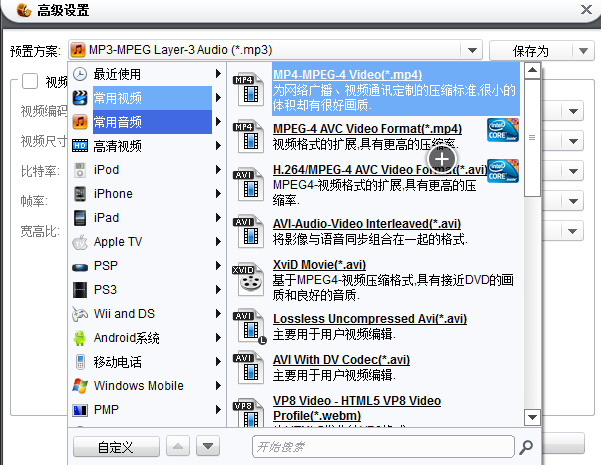Click the PS3 console icon
This screenshot has width=601, height=465.
(x=80, y=290)
